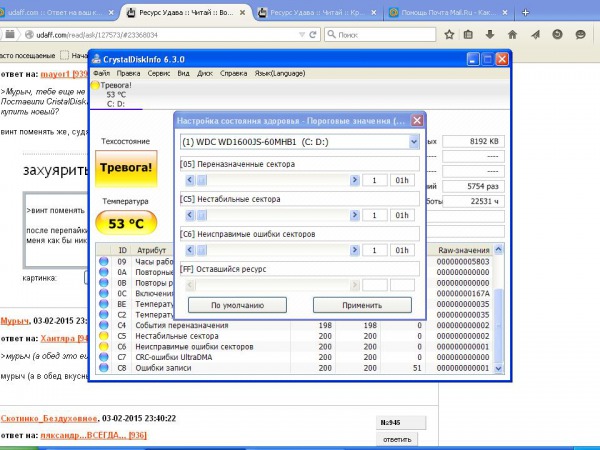Image resolution: width=600 pixels, height=450 pixels.
Task: Select the C8 Ошибки записи attribute row text
Action: click(x=163, y=368)
